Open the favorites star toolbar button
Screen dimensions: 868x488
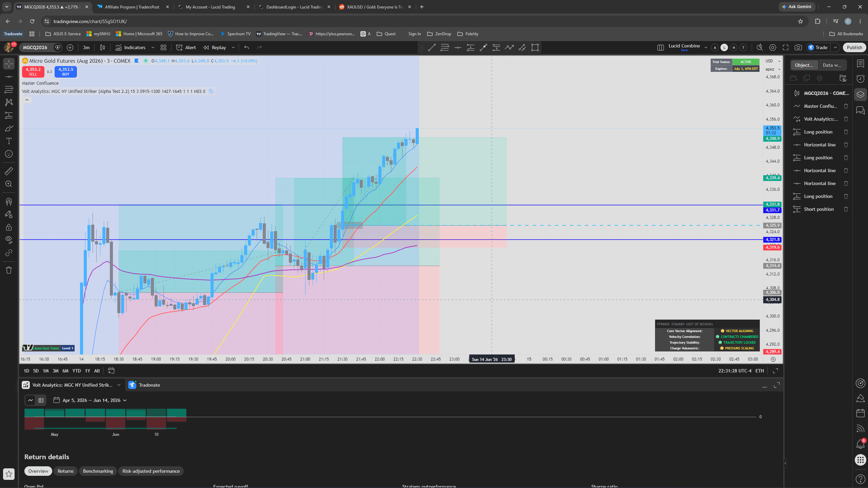coord(9,474)
